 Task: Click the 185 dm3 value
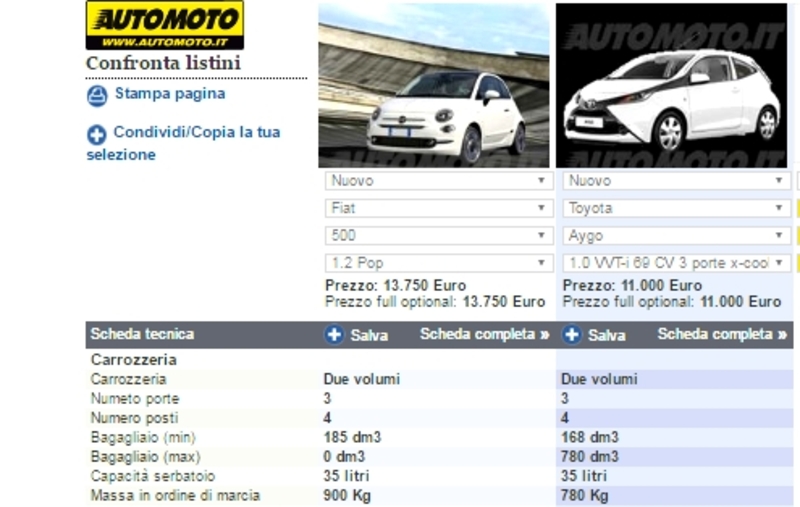[x=352, y=438]
